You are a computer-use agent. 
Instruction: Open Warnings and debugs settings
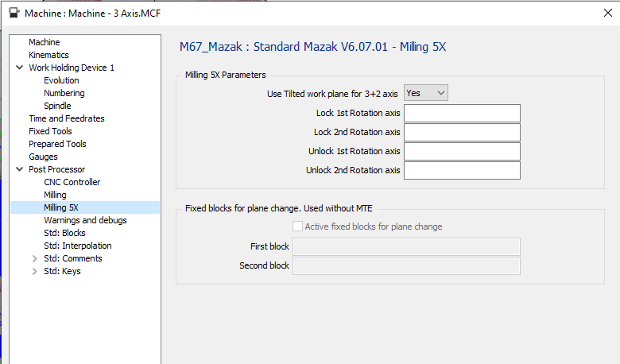tap(85, 220)
